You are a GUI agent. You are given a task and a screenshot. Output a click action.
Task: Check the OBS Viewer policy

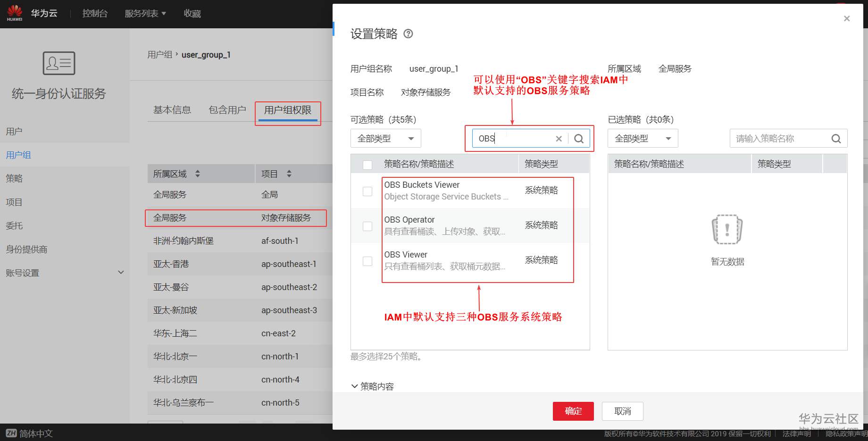[x=367, y=261]
